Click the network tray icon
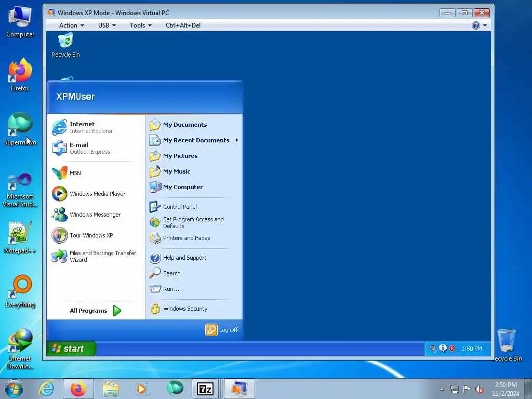The width and height of the screenshot is (532, 399). tap(454, 389)
